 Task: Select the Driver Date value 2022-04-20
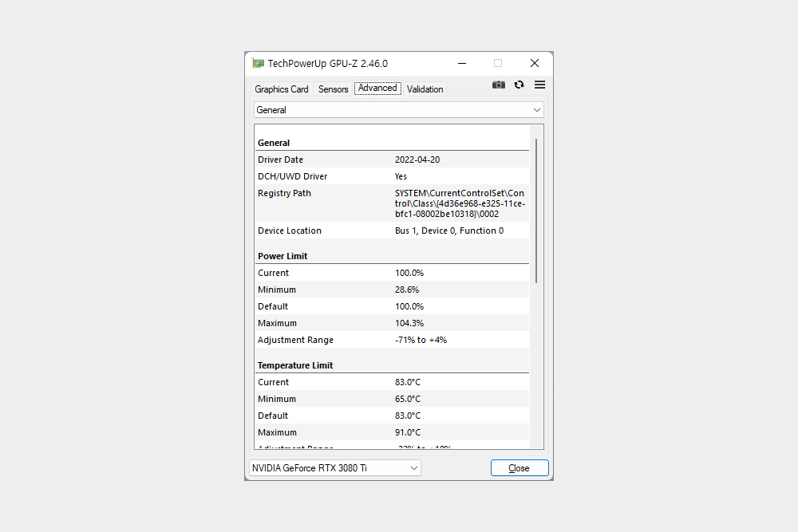(417, 160)
